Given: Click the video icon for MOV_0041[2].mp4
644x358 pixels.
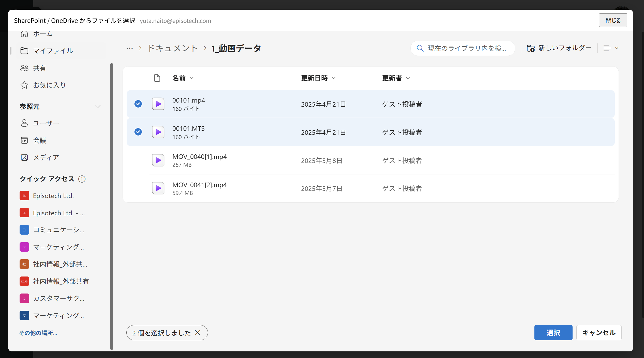Looking at the screenshot, I should point(158,188).
